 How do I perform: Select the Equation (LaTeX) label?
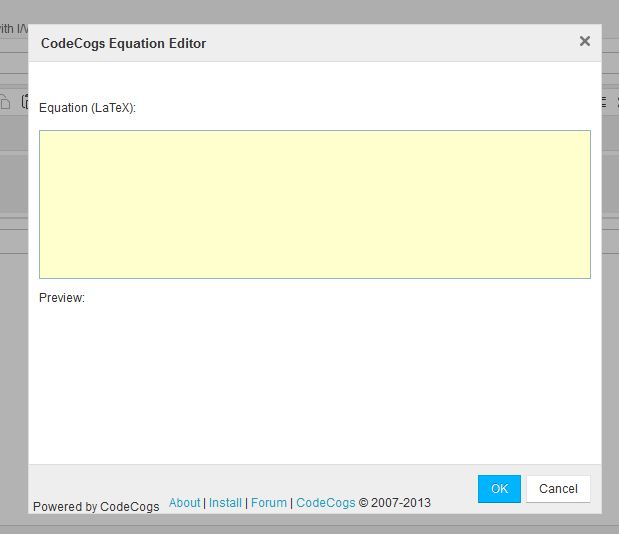pyautogui.click(x=87, y=107)
